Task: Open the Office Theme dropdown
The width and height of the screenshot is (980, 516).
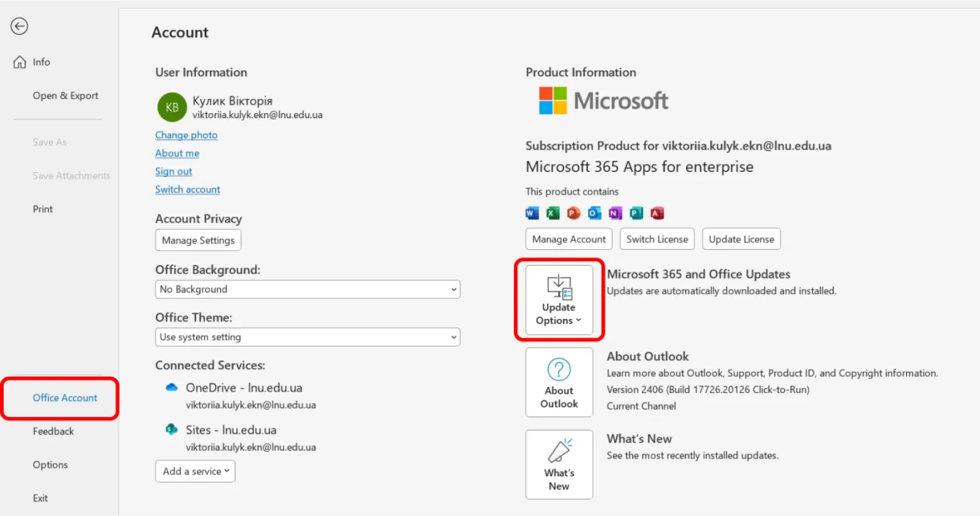Action: pos(308,337)
